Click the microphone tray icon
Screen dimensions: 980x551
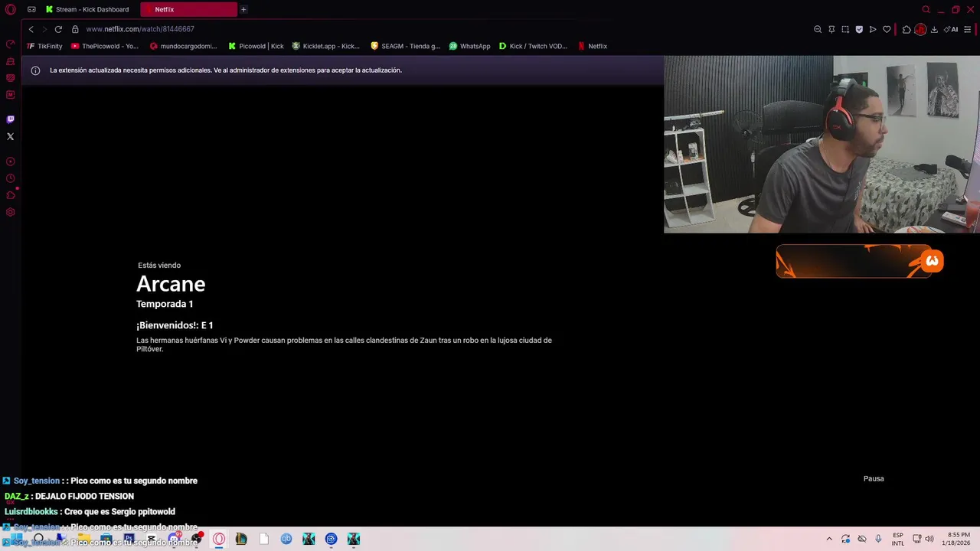[878, 539]
